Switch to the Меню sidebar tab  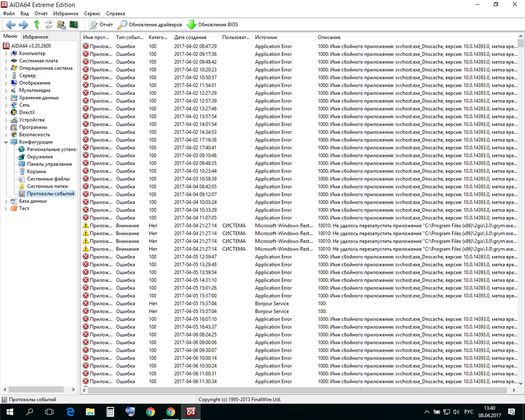(x=10, y=36)
